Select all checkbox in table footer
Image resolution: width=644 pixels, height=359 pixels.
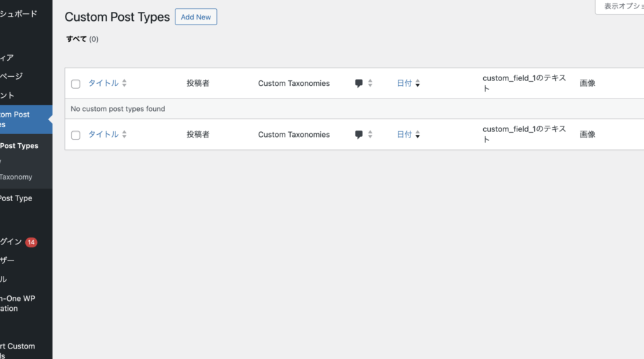click(76, 135)
